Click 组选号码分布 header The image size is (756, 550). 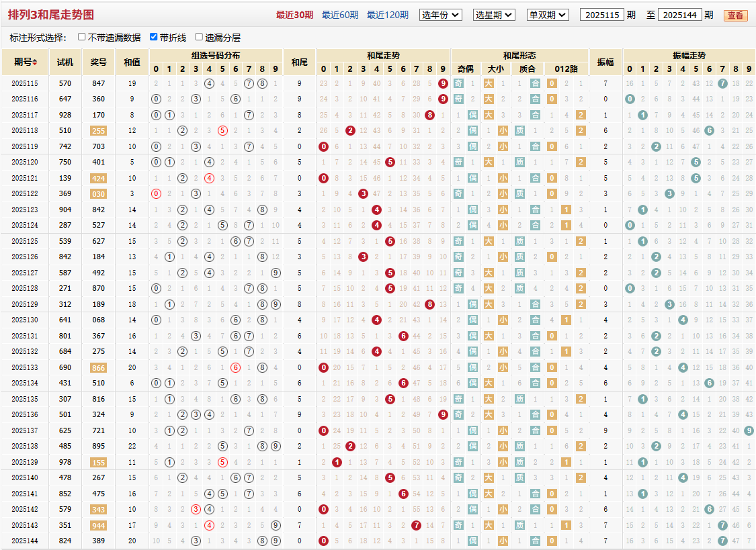coord(216,55)
